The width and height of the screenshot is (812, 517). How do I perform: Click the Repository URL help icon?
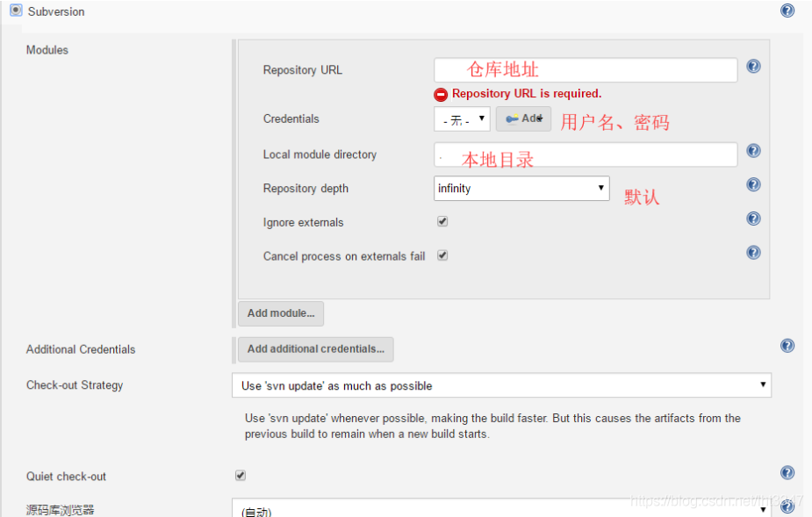tap(753, 66)
